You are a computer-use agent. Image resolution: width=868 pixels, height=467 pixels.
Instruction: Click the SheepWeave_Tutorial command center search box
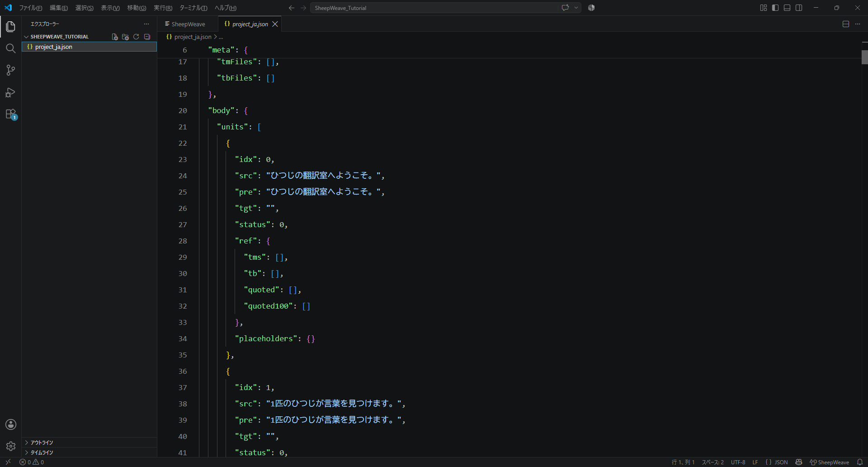(434, 8)
